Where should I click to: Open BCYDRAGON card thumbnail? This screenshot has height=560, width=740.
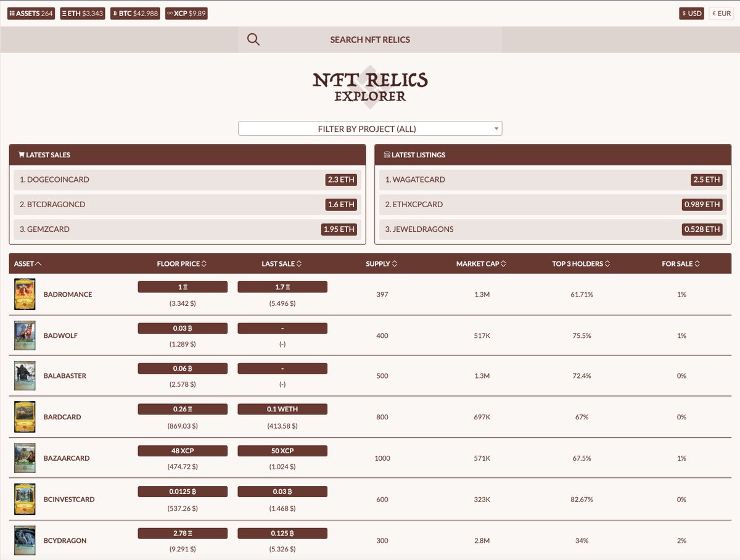point(25,540)
